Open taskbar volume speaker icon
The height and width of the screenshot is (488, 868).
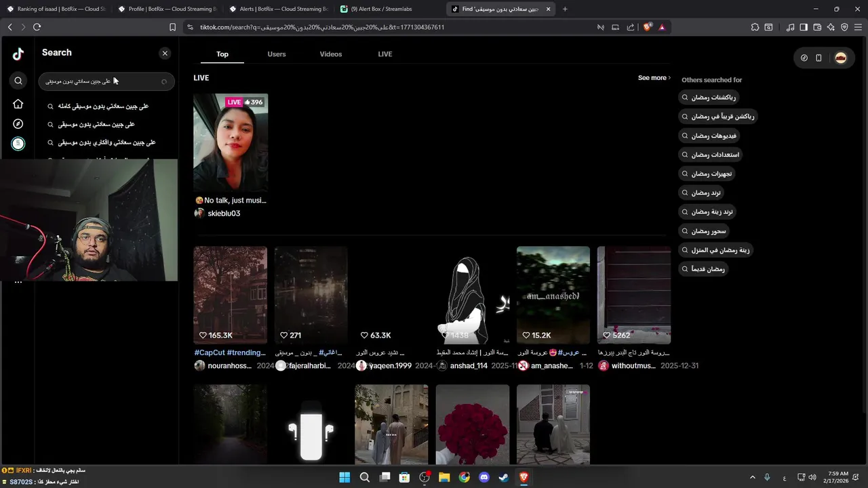click(812, 477)
